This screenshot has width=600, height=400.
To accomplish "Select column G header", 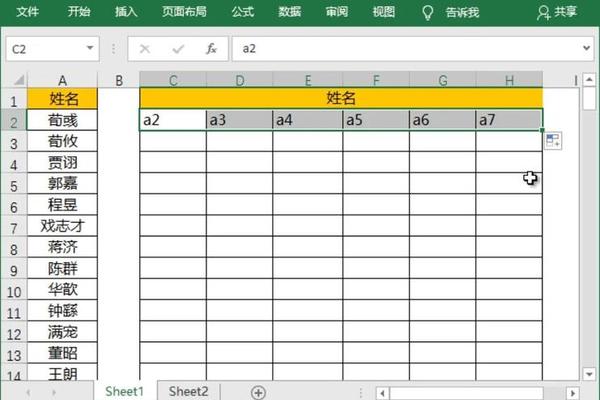I will coord(443,80).
